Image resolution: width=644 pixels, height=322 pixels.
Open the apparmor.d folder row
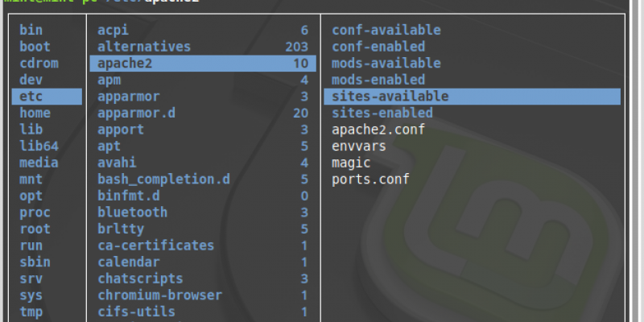[x=203, y=113]
